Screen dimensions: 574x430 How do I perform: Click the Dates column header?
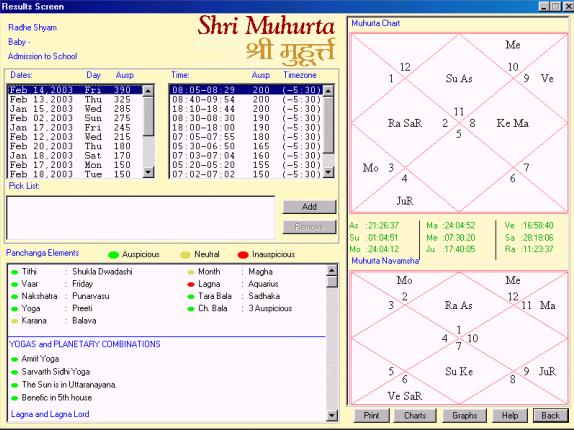21,75
